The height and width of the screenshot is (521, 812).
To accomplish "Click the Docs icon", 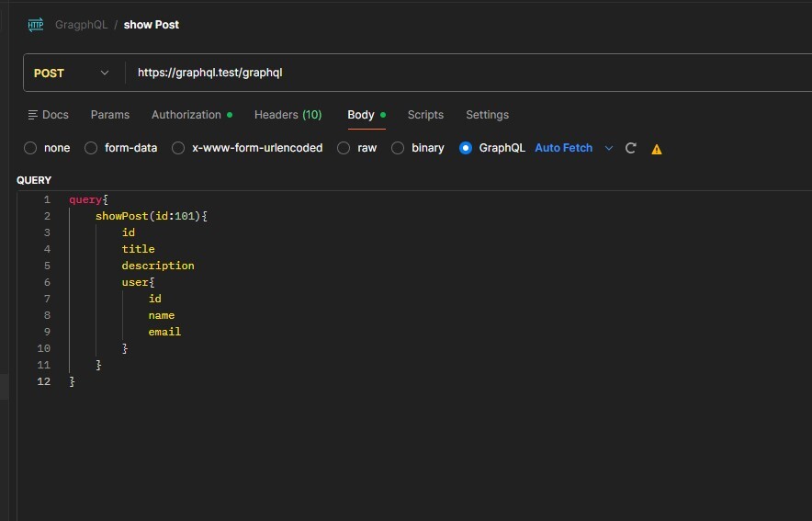I will (33, 115).
